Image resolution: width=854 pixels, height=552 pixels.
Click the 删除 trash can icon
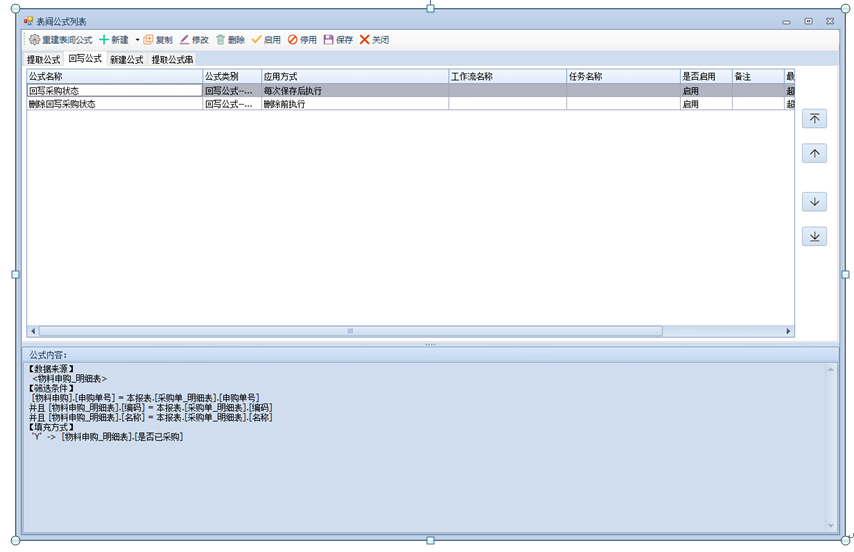point(221,40)
